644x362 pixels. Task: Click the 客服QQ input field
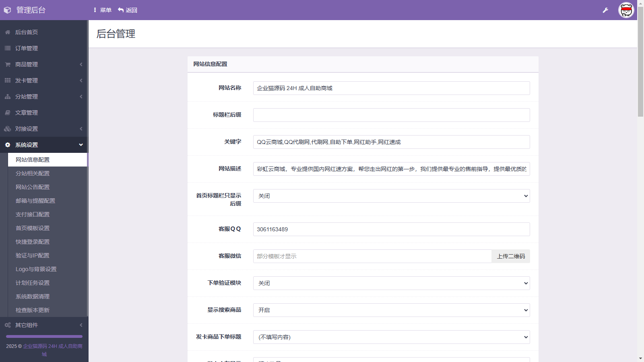(391, 229)
